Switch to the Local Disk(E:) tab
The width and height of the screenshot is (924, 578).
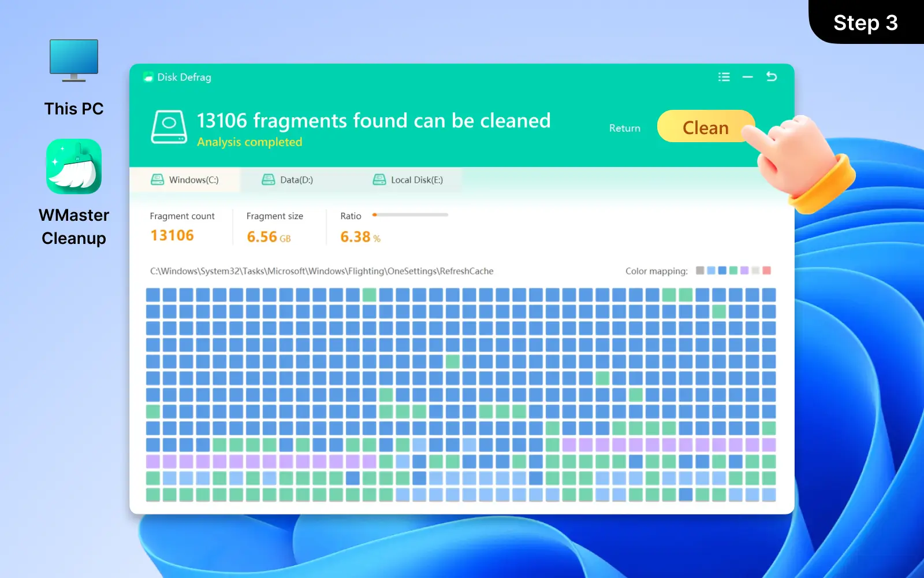[x=416, y=180]
